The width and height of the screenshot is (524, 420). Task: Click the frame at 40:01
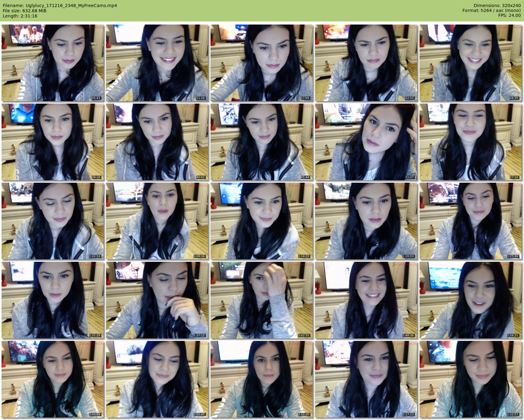[x=157, y=142]
